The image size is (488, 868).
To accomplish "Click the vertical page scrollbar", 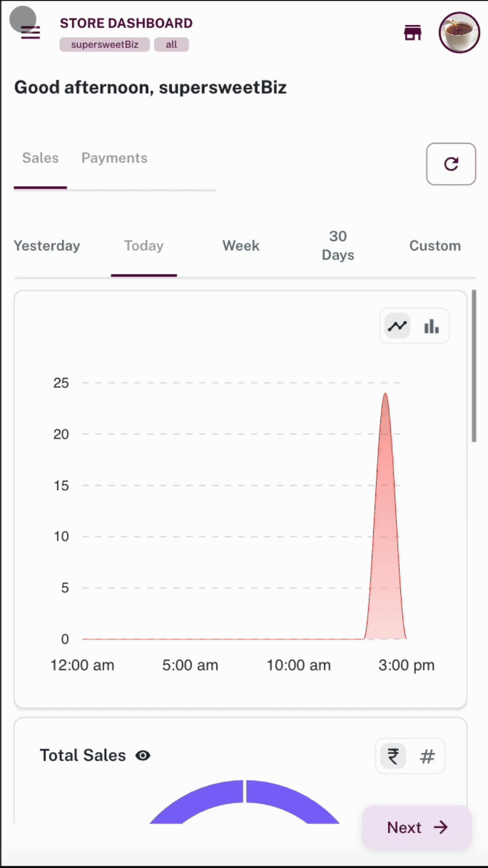I will point(474,366).
